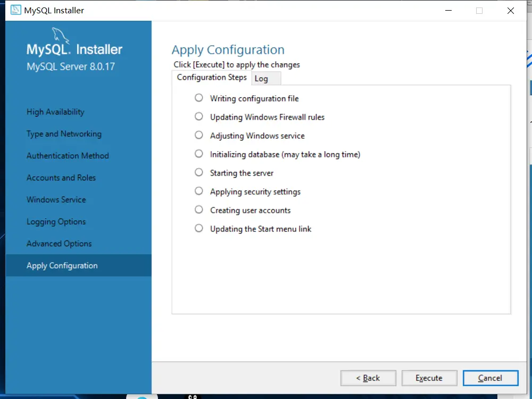Click the 'Starting the server' text

242,173
